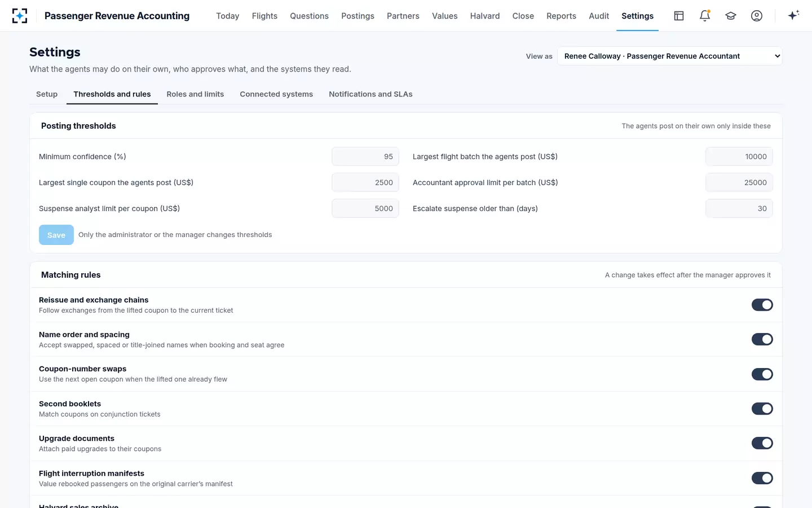Navigate to Postings
Viewport: 812px width, 508px height.
click(358, 16)
